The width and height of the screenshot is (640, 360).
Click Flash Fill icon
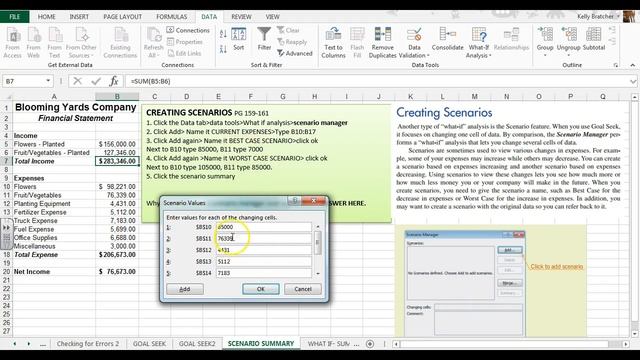357,42
